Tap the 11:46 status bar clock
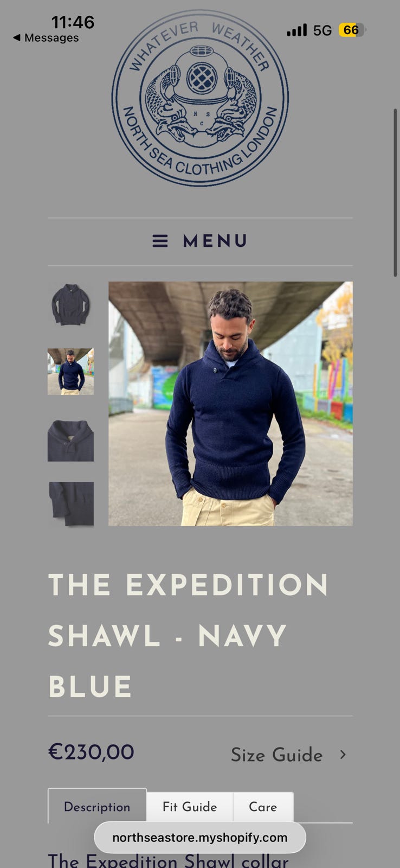 [x=73, y=22]
